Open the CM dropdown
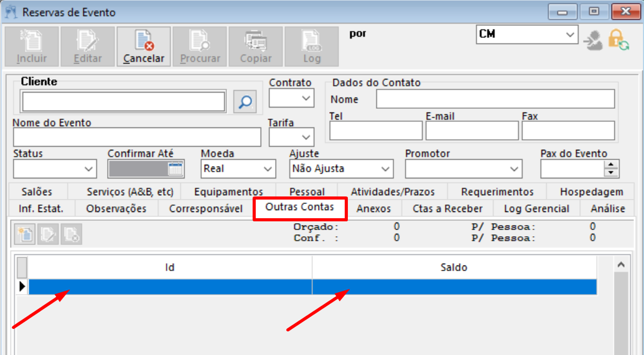This screenshot has height=355, width=644. 570,34
